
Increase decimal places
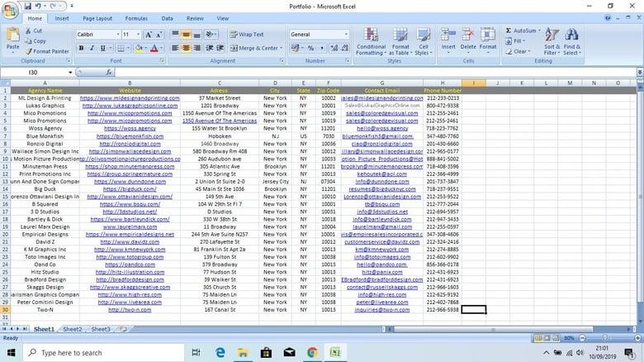click(334, 49)
